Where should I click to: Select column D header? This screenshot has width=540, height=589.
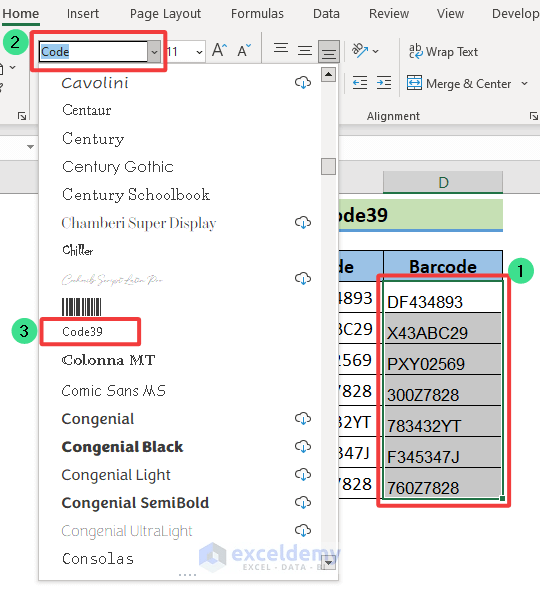pos(443,183)
